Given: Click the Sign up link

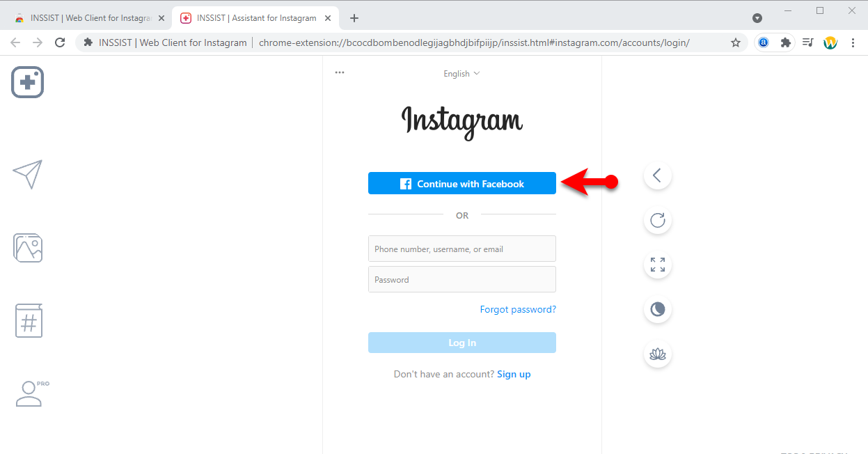Looking at the screenshot, I should click(x=514, y=374).
